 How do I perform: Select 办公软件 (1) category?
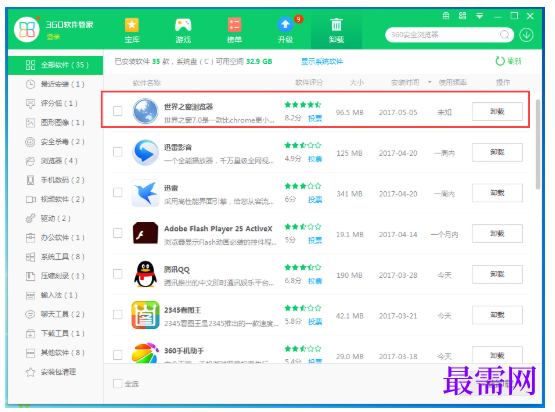56,238
